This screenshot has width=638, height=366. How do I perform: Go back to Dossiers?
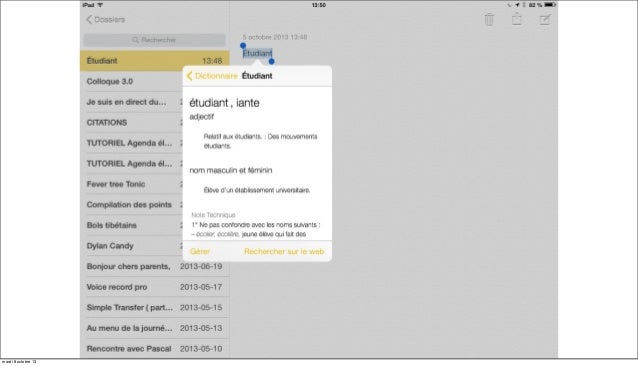[105, 20]
